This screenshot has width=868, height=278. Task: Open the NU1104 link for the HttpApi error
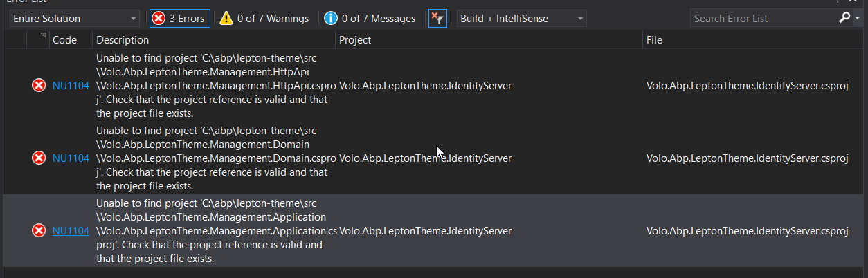point(71,85)
